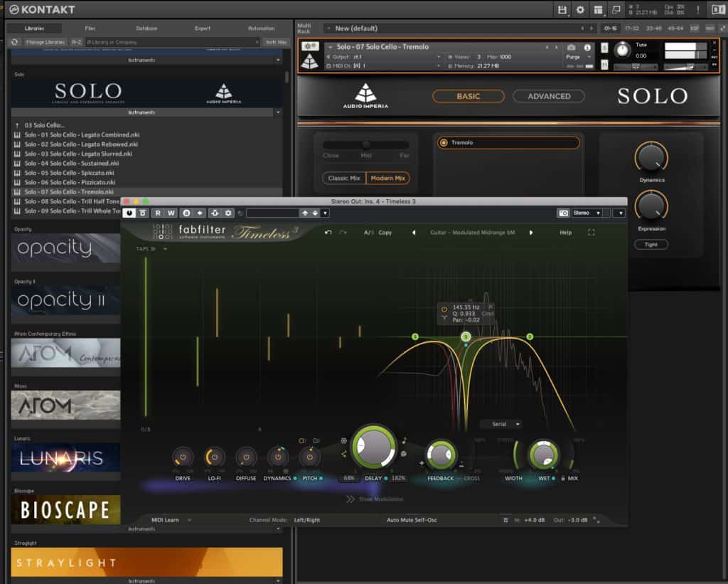Click the redo arrow in Timeless 3
This screenshot has width=728, height=584.
click(x=343, y=233)
